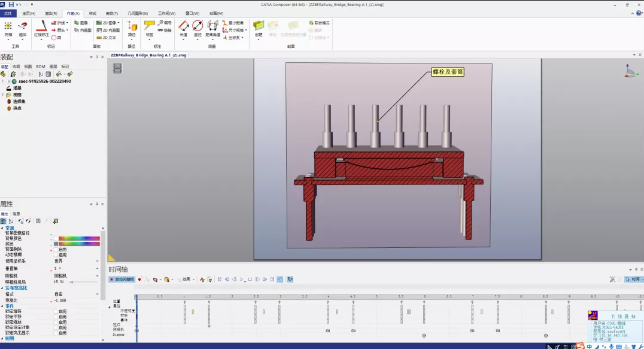Select the 长度 length measurement tool
Viewport: 644px width, 349px height.
point(184,29)
